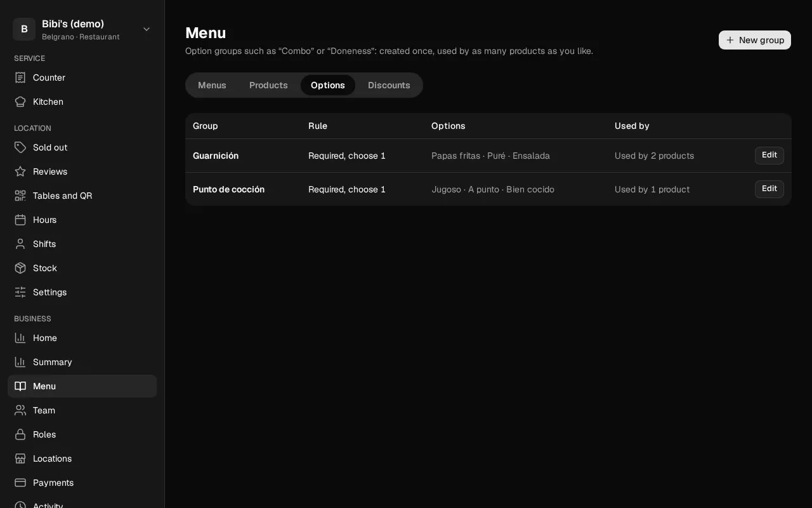The height and width of the screenshot is (508, 812).
Task: Click the Tables and QR code icon
Action: pos(20,196)
